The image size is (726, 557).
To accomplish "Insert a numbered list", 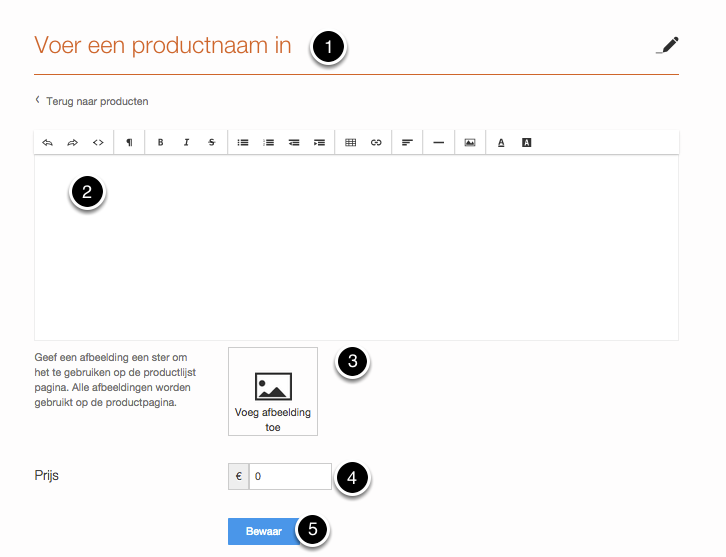I will pyautogui.click(x=268, y=143).
